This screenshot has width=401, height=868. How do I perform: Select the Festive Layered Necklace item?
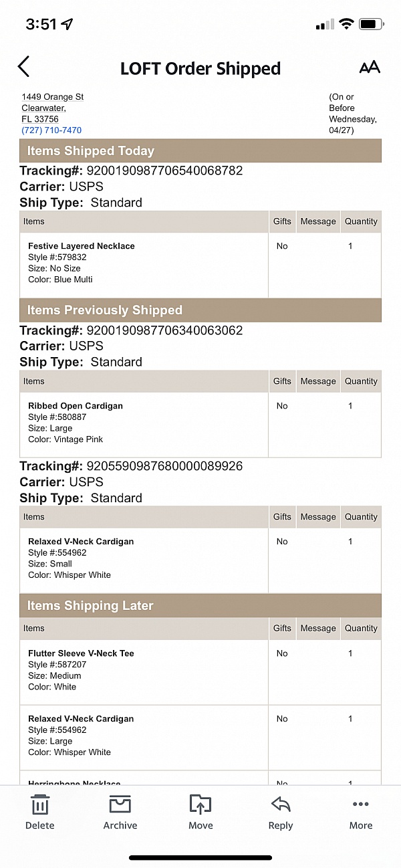coord(82,246)
